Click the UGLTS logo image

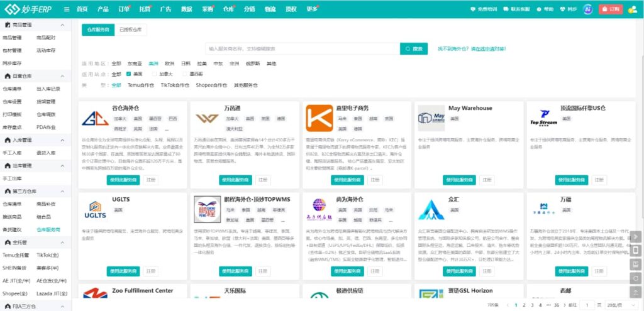click(95, 209)
